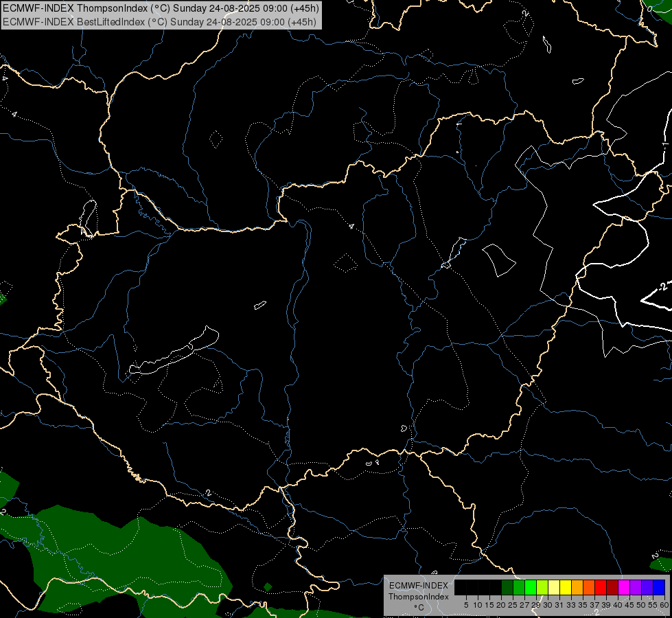Select the dark green 20-25 legend swatch

click(x=507, y=587)
